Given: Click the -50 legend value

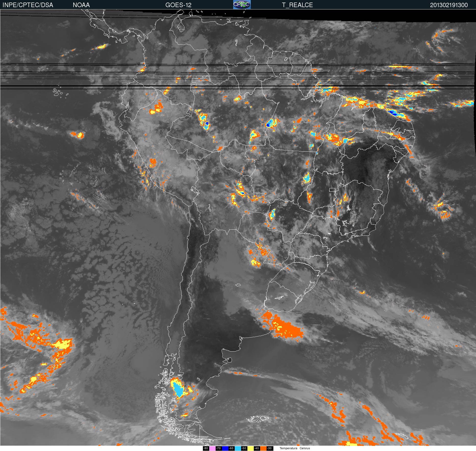Looking at the screenshot, I should click(244, 448).
